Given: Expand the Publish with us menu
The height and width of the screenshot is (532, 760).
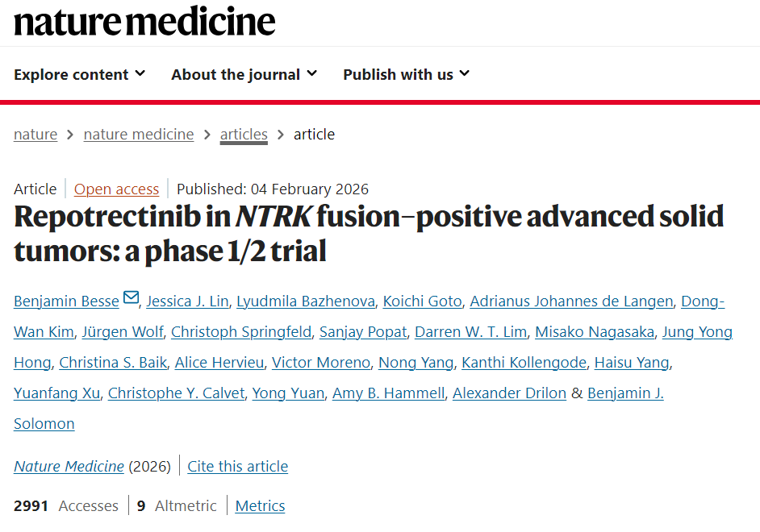Looking at the screenshot, I should [406, 74].
